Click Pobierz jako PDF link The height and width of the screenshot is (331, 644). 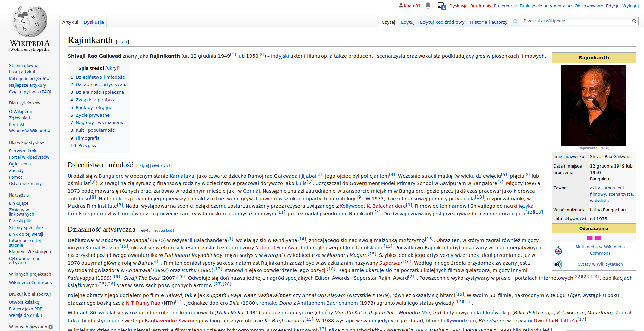pyautogui.click(x=25, y=309)
